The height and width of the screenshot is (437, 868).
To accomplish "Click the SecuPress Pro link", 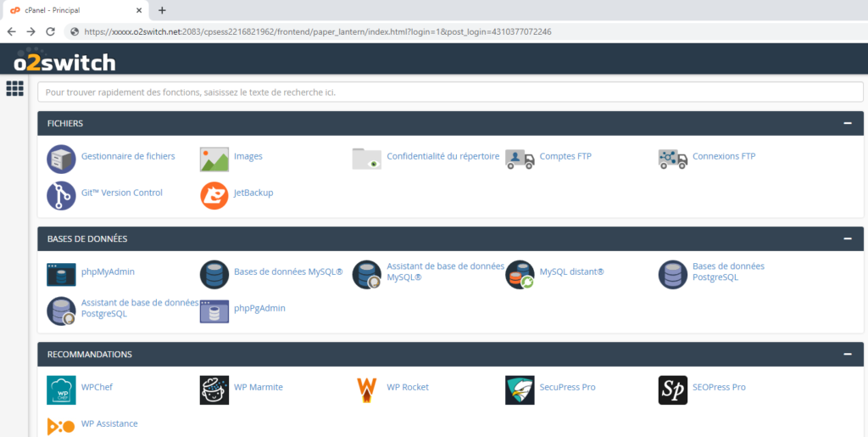I will pyautogui.click(x=567, y=387).
